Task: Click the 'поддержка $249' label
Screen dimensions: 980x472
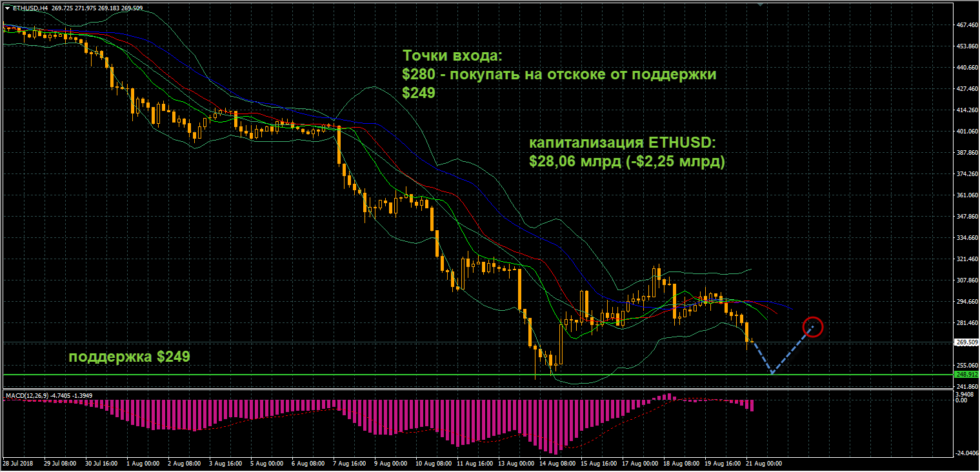Action: click(x=130, y=356)
